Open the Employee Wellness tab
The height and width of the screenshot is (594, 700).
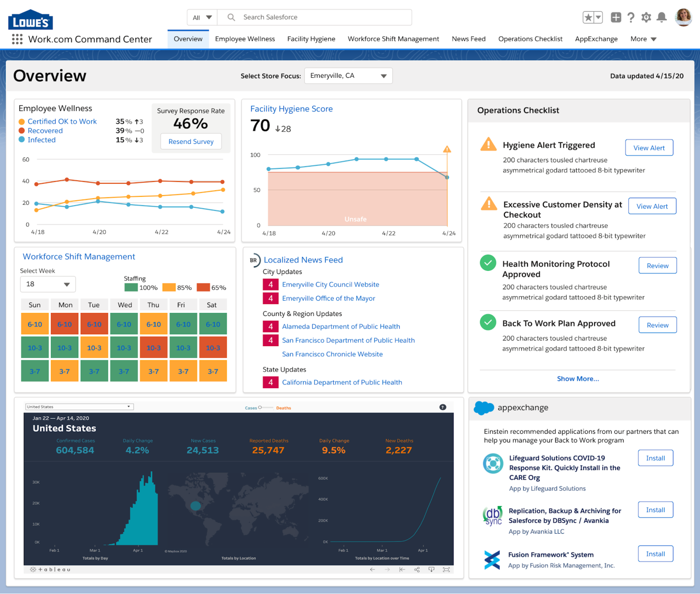[x=245, y=39]
